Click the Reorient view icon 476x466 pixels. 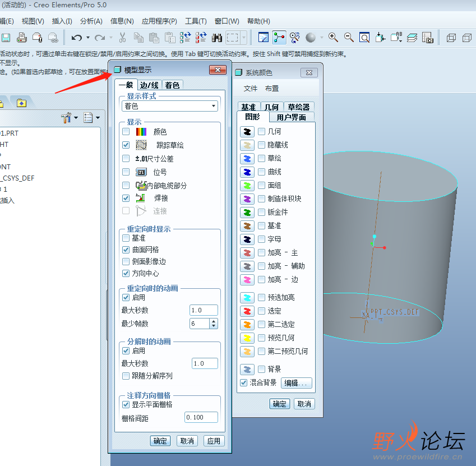(x=380, y=38)
